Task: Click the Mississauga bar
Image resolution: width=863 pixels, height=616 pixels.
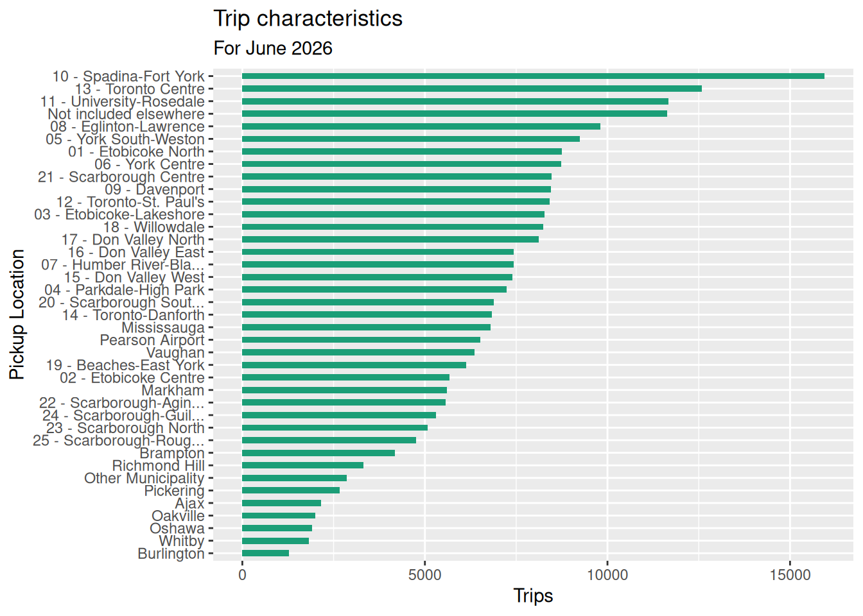Action: pyautogui.click(x=366, y=327)
